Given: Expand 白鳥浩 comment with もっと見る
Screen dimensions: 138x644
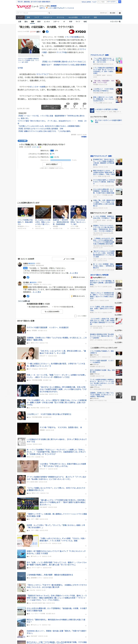Looking at the screenshot, I should 74,273.
